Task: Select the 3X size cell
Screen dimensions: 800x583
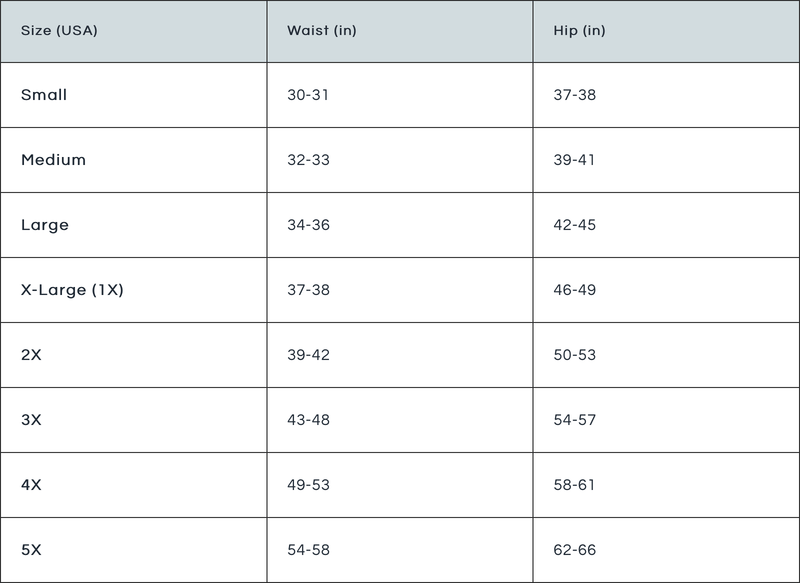Action: pyautogui.click(x=31, y=420)
